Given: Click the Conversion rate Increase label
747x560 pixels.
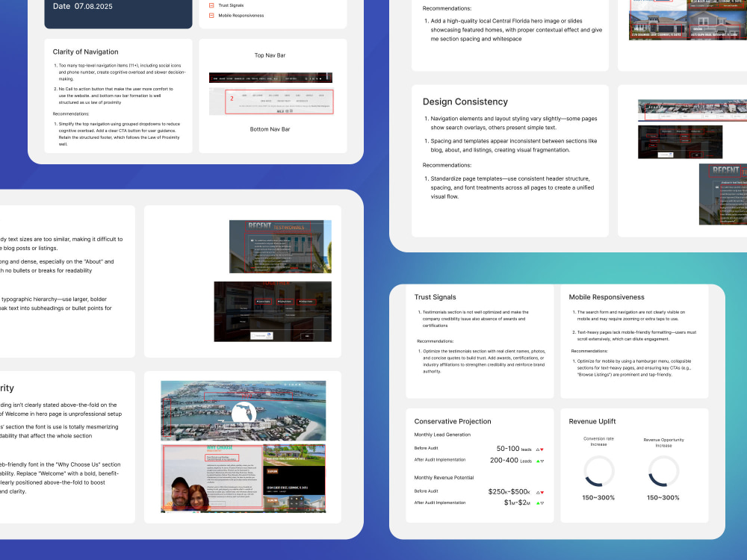Looking at the screenshot, I should click(x=599, y=441).
